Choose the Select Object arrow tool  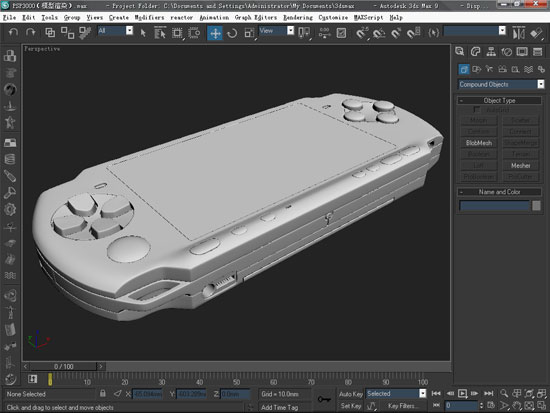pos(143,33)
